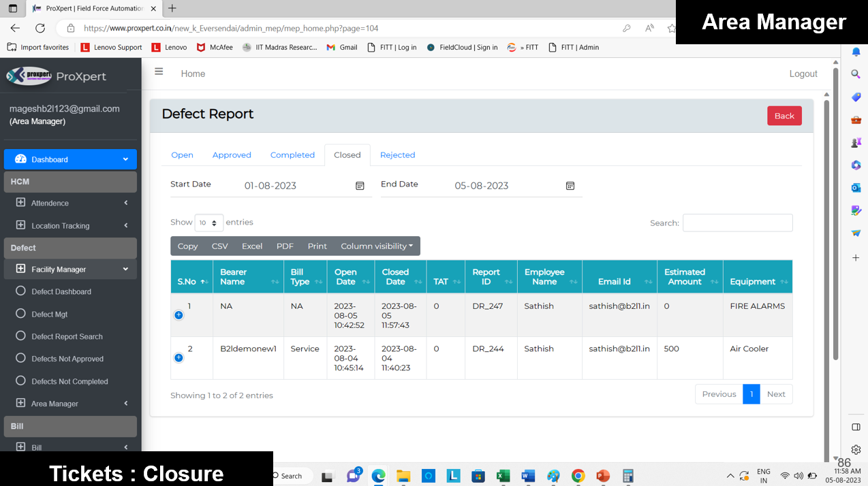Click the red Back button
868x486 pixels.
(x=784, y=116)
